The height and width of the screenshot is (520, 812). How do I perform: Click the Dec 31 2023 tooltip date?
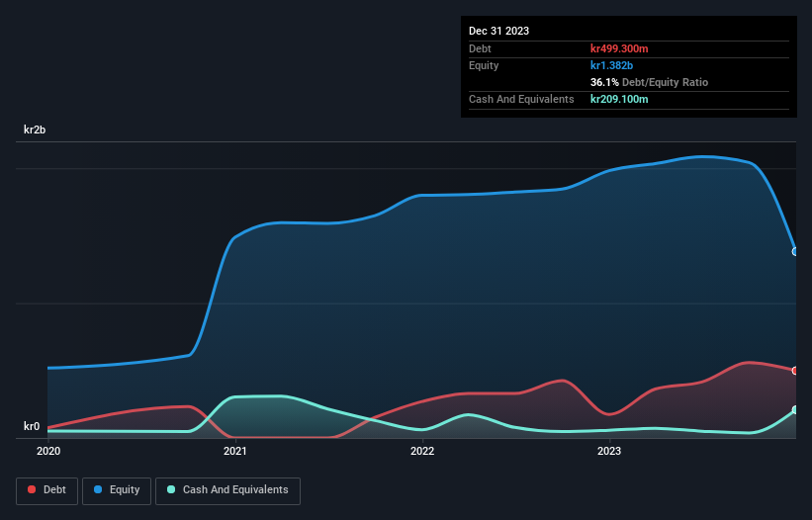click(x=498, y=31)
